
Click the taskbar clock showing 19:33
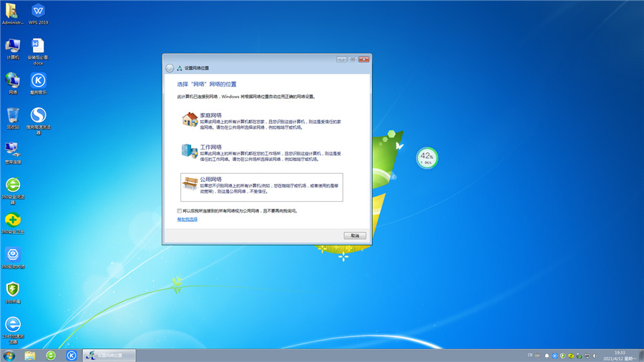[x=619, y=355]
